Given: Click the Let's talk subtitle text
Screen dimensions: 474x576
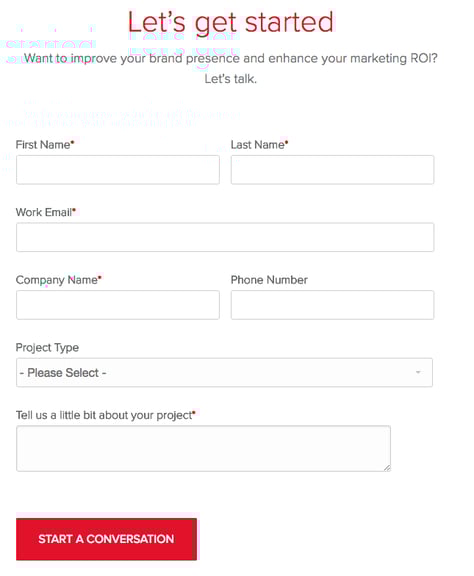Looking at the screenshot, I should [x=230, y=79].
